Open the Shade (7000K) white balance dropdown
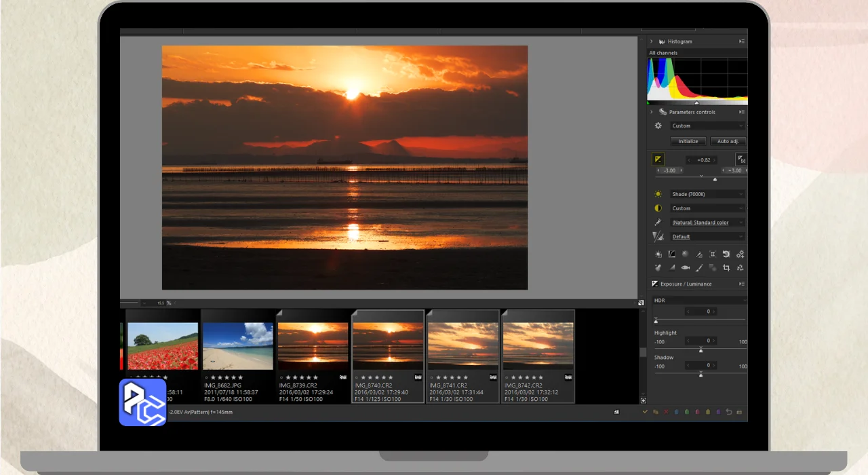Viewport: 868px width, 475px height. tap(707, 194)
